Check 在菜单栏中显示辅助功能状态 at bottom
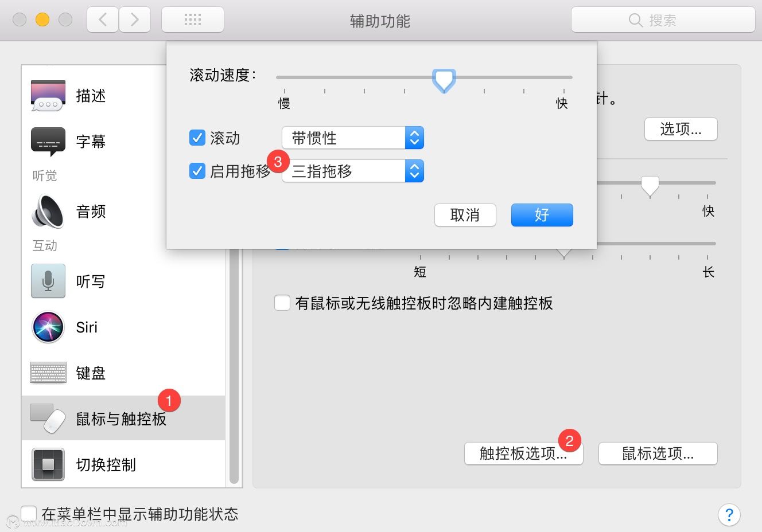This screenshot has width=762, height=532. [x=28, y=515]
